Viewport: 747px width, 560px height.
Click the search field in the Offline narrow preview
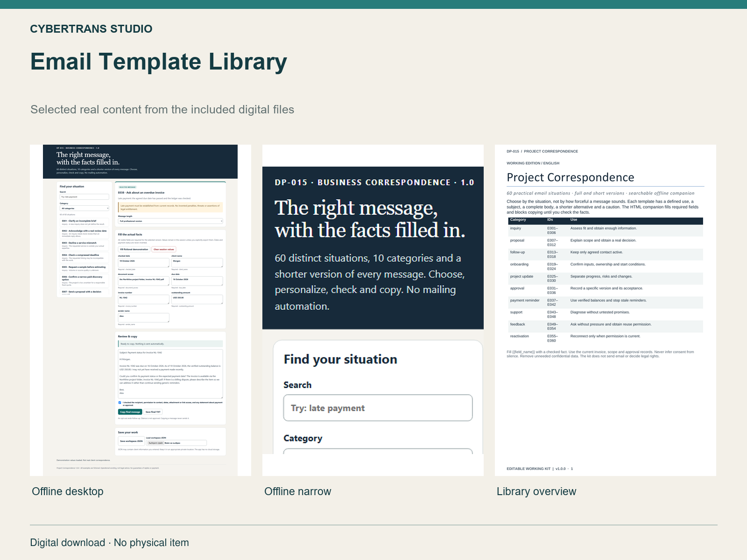coord(378,408)
